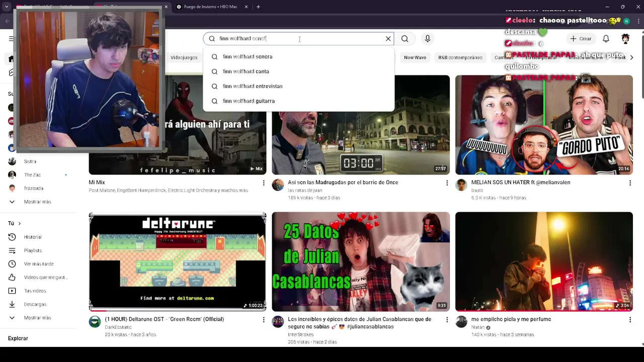
Task: Open the las rutas de juan channel avatar
Action: tap(278, 185)
